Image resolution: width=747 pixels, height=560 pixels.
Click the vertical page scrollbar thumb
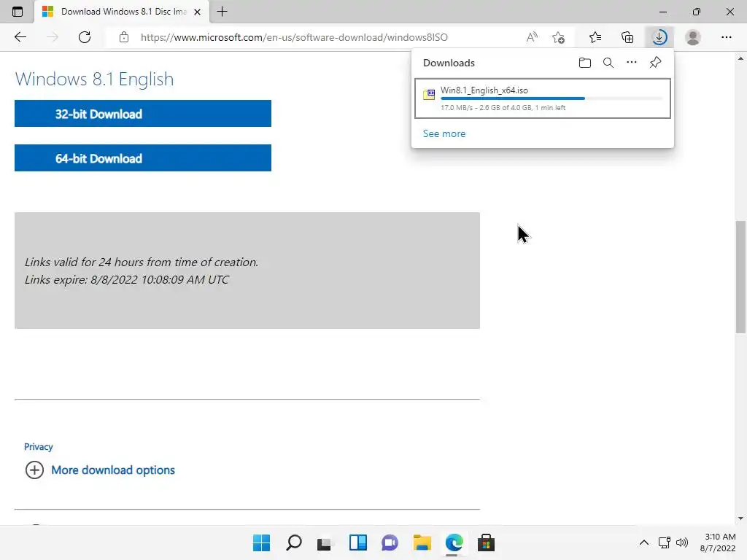[740, 277]
